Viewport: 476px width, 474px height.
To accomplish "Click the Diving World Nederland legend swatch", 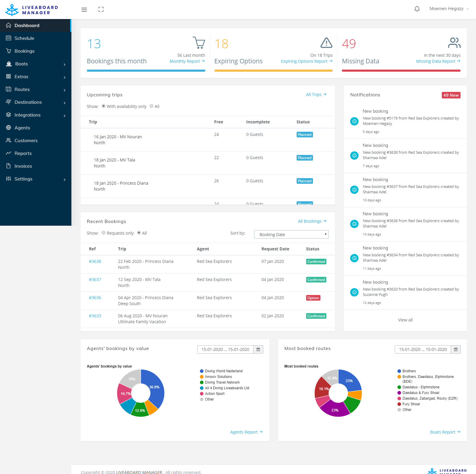I will pos(202,371).
